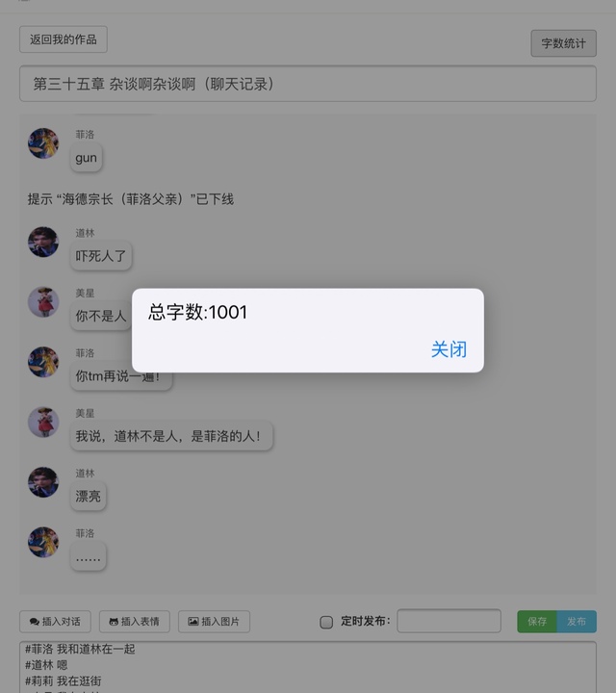Viewport: 616px width, 693px height.
Task: Select the 我说，道林不是人 chat bubble
Action: tap(171, 436)
